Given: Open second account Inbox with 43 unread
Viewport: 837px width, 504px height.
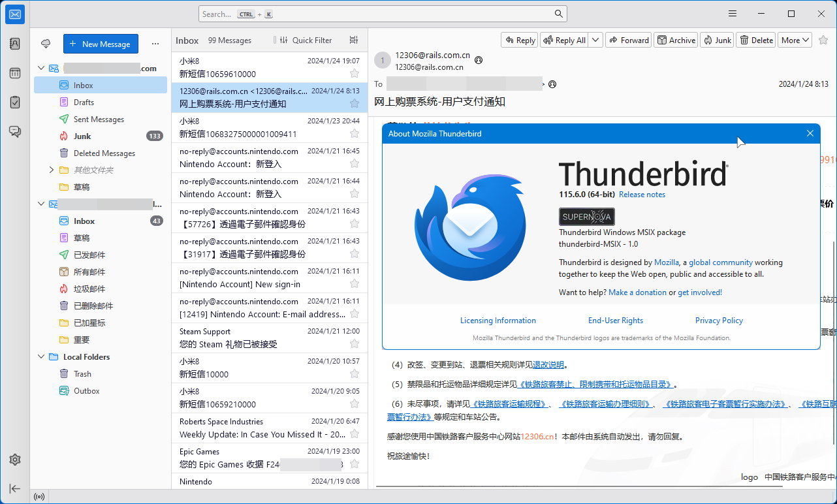Looking at the screenshot, I should pos(101,221).
